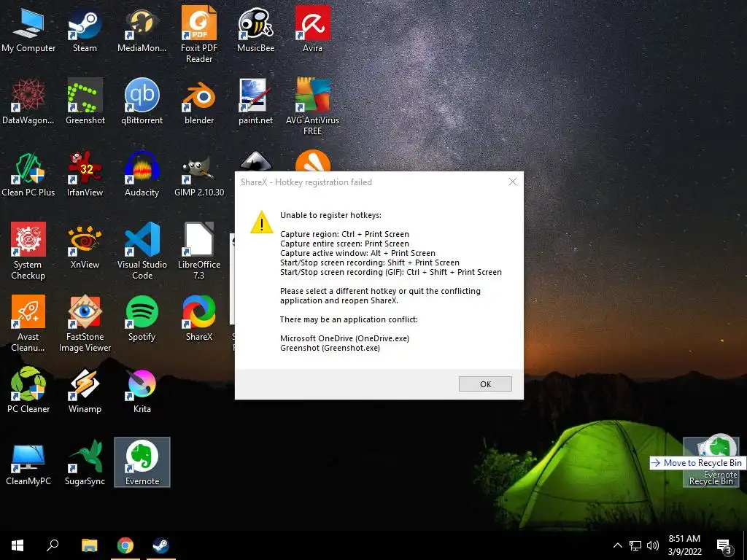Select the AVG AntiVirus FREE shortcut
The image size is (747, 560).
(x=312, y=106)
